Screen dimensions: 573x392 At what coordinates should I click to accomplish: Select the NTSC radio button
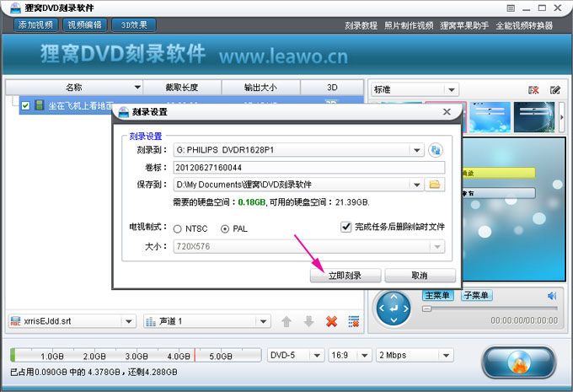pos(178,229)
